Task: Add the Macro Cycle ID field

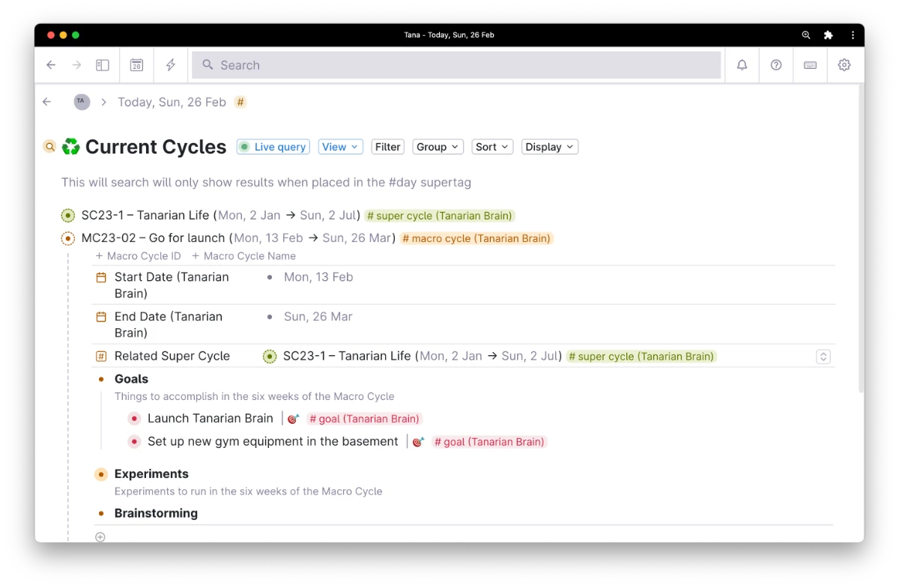Action: (x=139, y=255)
